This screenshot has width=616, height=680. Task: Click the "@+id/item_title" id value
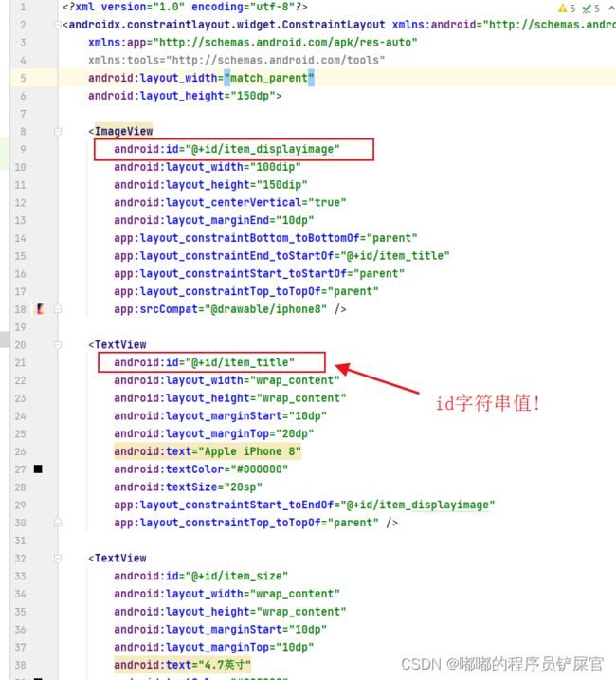click(x=240, y=362)
